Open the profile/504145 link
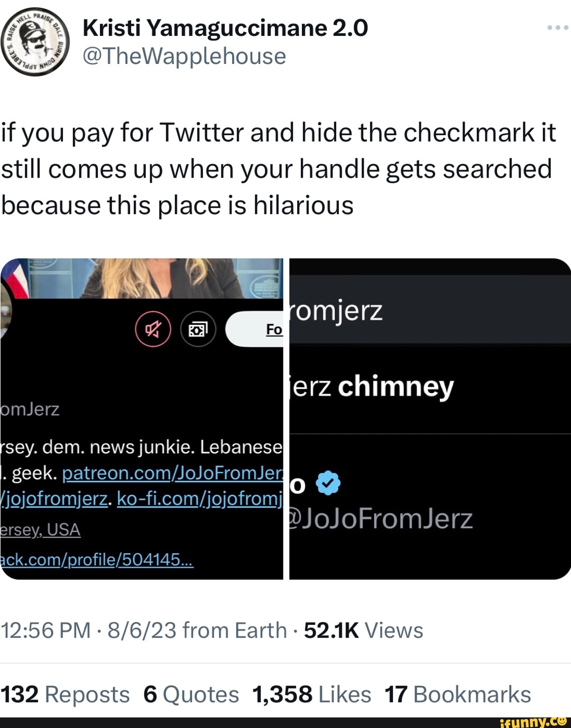The height and width of the screenshot is (728, 571). [97, 559]
